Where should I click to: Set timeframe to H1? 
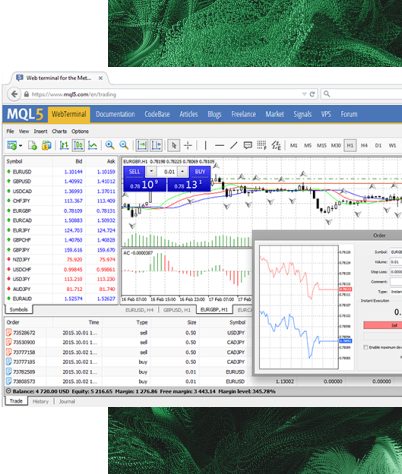[350, 146]
